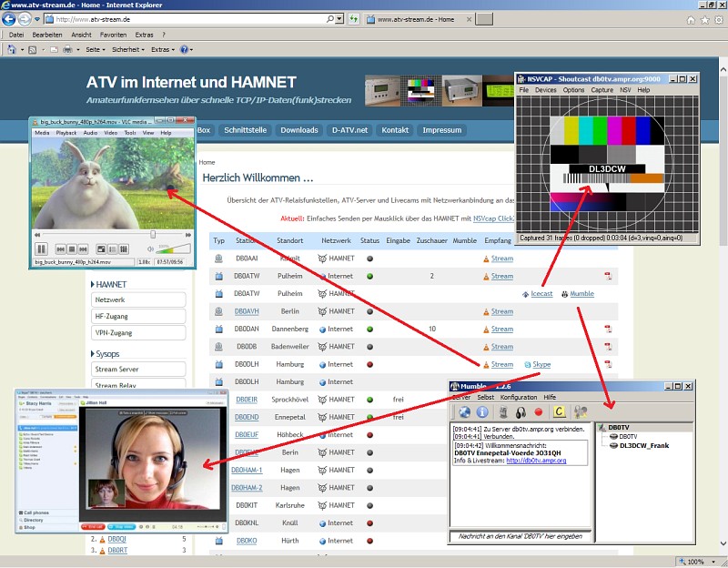Open the Mumble link for DB0ATW
Viewport: 728px width, 568px height.
point(581,293)
